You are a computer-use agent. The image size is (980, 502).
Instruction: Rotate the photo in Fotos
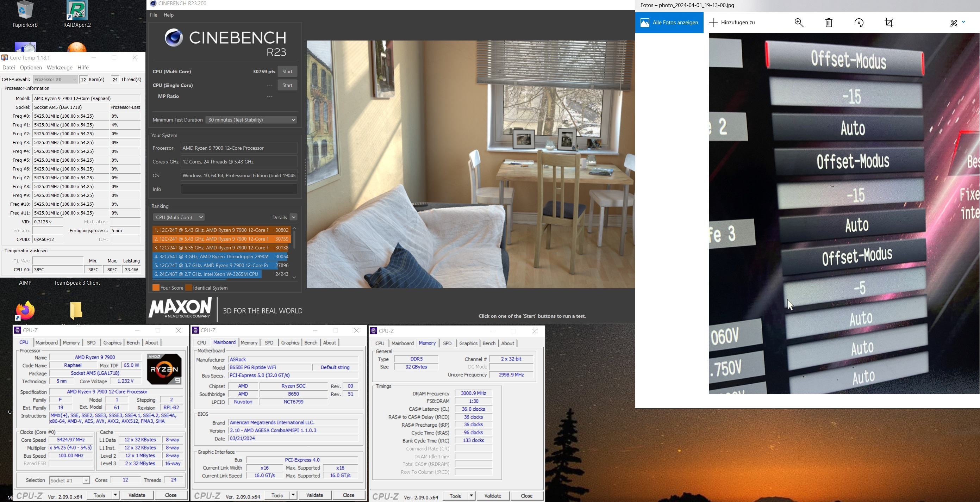click(859, 23)
